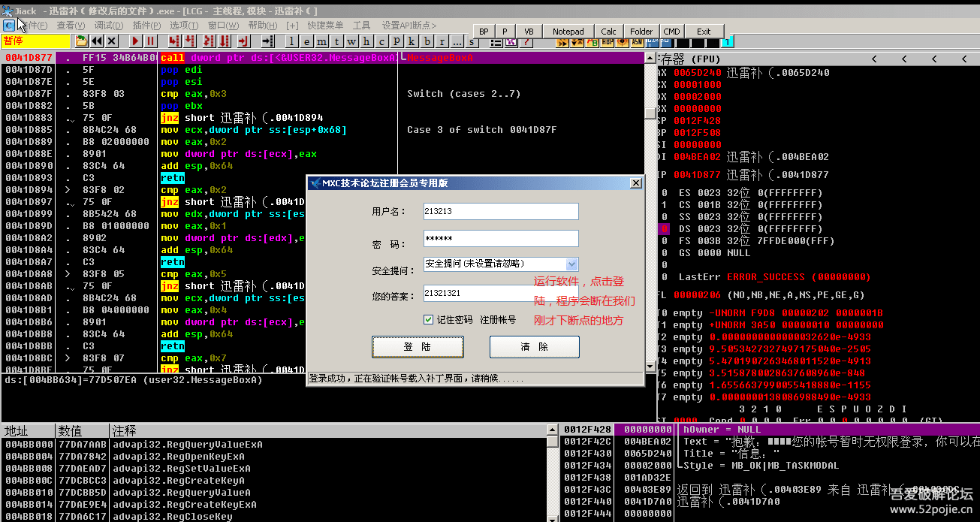The width and height of the screenshot is (980, 522).
Task: Open the memory map 'm' window button
Action: (x=322, y=41)
